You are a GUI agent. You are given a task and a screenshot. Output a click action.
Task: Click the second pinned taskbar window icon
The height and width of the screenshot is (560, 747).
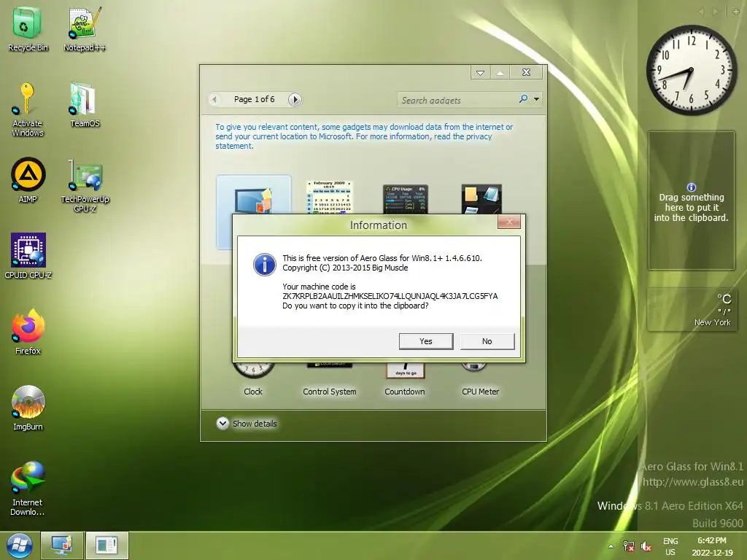pyautogui.click(x=107, y=545)
